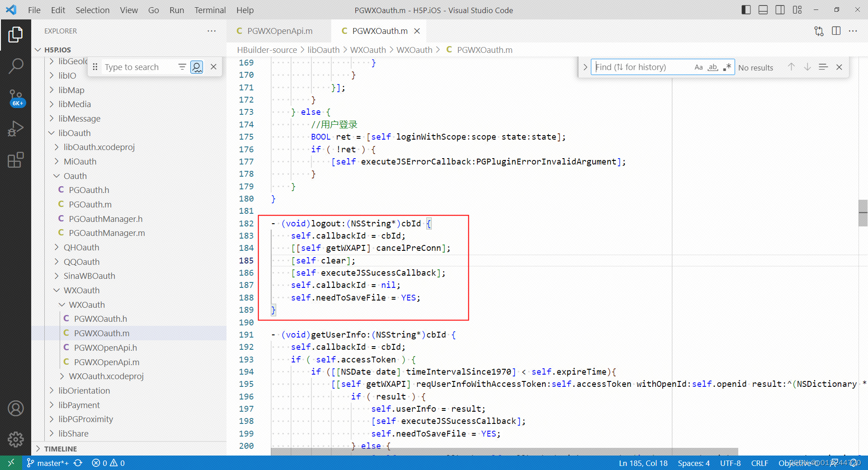Click HBuilder-source in the breadcrumb
868x470 pixels.
[x=267, y=50]
